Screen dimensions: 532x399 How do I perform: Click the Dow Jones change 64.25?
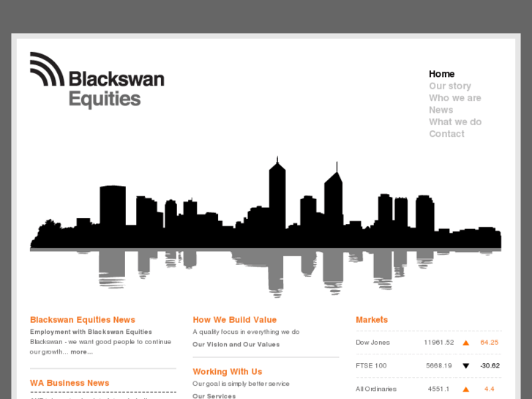click(x=490, y=343)
